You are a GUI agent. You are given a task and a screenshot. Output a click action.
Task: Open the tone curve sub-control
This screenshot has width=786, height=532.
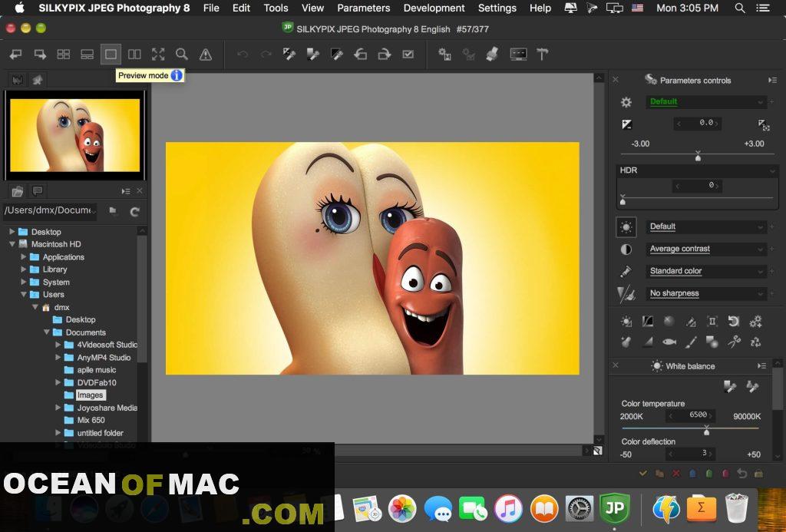tap(648, 322)
